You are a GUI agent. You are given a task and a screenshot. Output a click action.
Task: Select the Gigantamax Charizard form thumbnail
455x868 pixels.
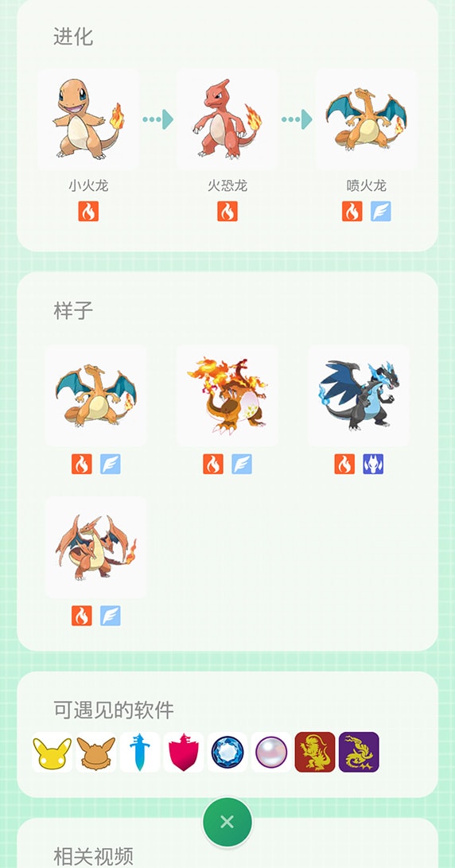tap(227, 395)
